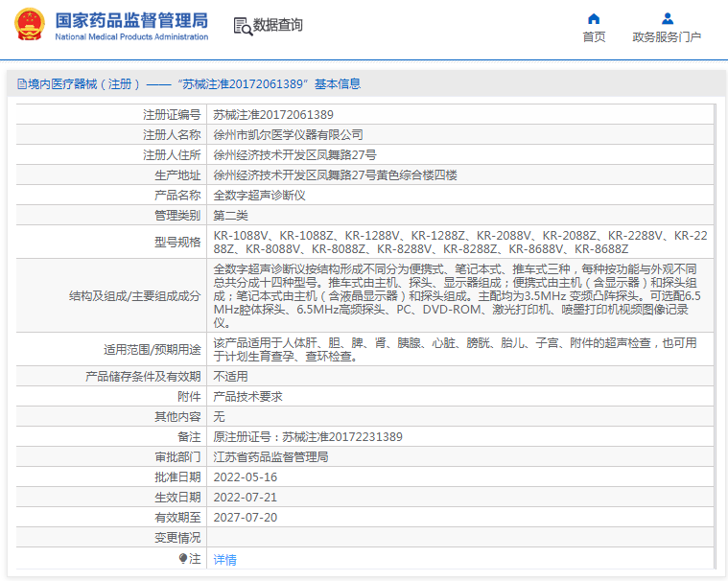Open the 详情 details link
Viewport: 728px width, 581px height.
[x=224, y=560]
